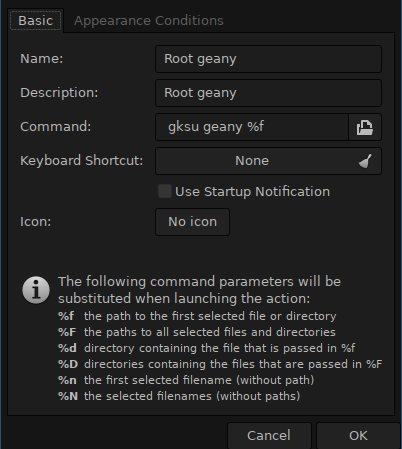Switch to the Appearance Conditions tab
This screenshot has height=449, width=402.
coord(149,21)
